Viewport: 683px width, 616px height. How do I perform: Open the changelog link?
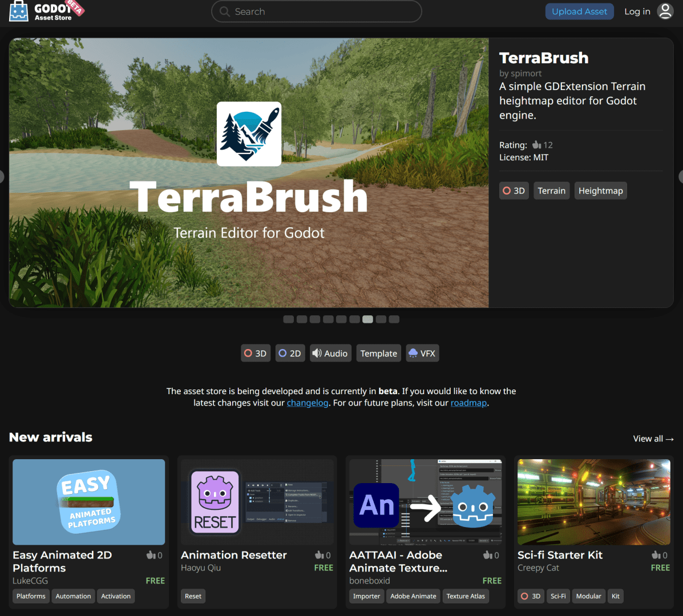tap(308, 403)
